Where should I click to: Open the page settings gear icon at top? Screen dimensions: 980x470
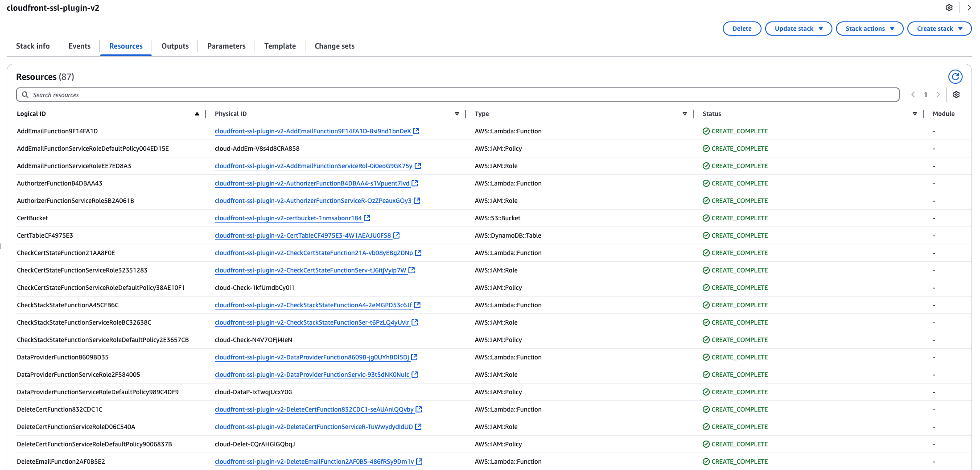click(949, 8)
